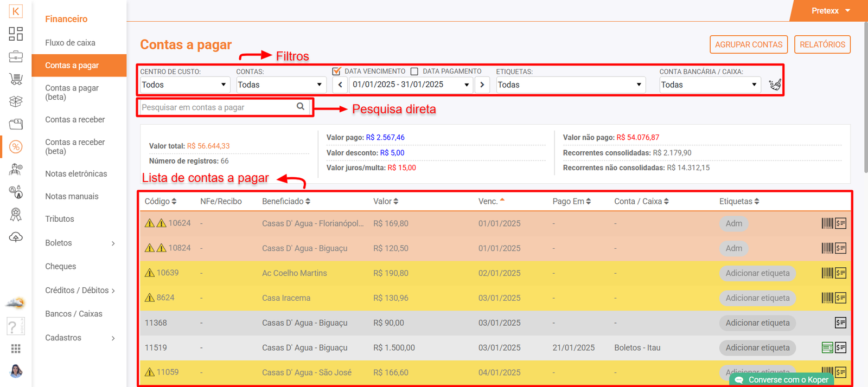Open Contas a receber menu item
868x387 pixels.
75,119
